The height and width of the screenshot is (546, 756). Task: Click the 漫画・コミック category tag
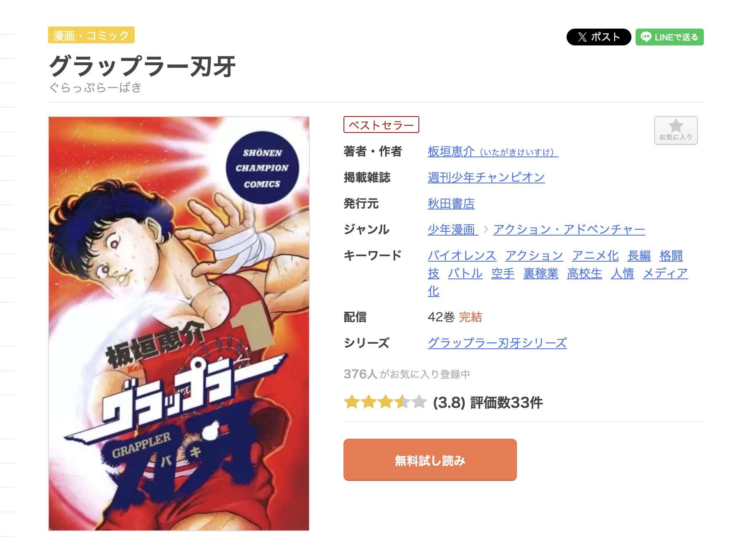tap(91, 35)
